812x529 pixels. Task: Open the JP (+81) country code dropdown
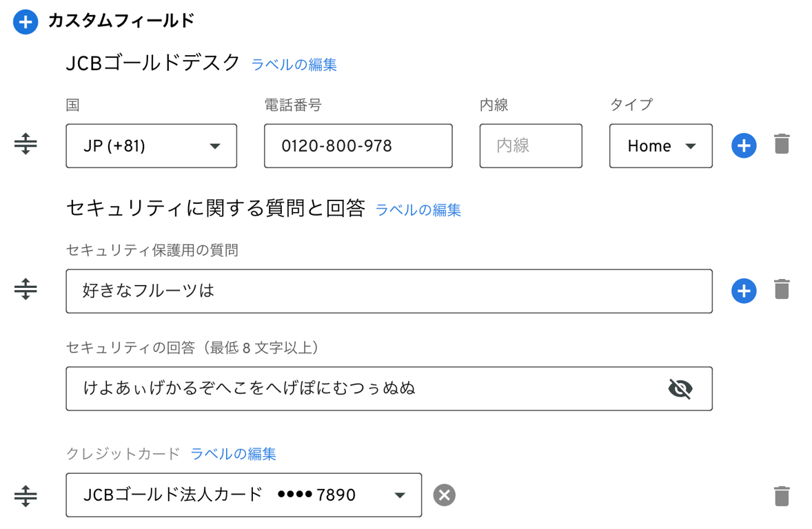(151, 145)
